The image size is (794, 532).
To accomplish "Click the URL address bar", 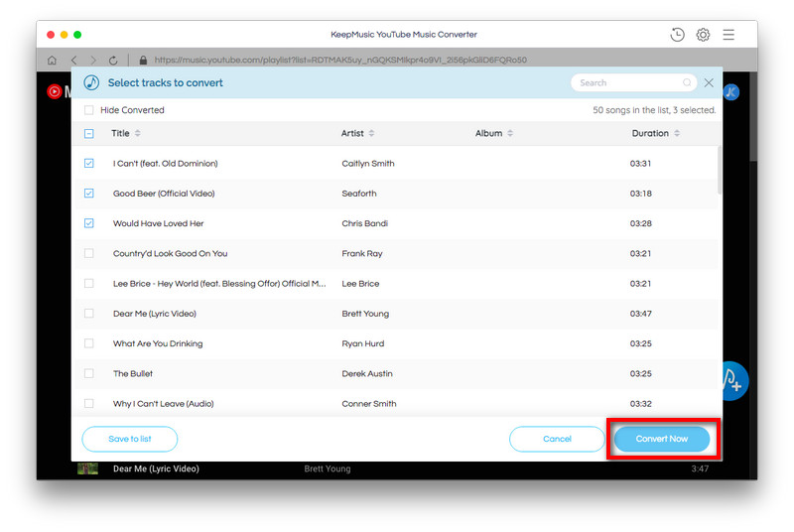I will (x=340, y=61).
